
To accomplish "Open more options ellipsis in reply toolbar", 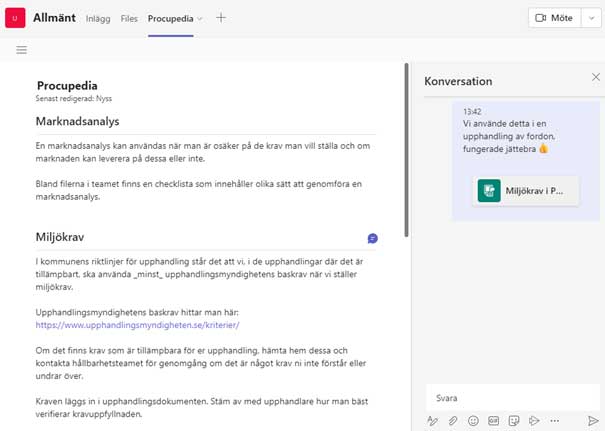I will (x=555, y=421).
